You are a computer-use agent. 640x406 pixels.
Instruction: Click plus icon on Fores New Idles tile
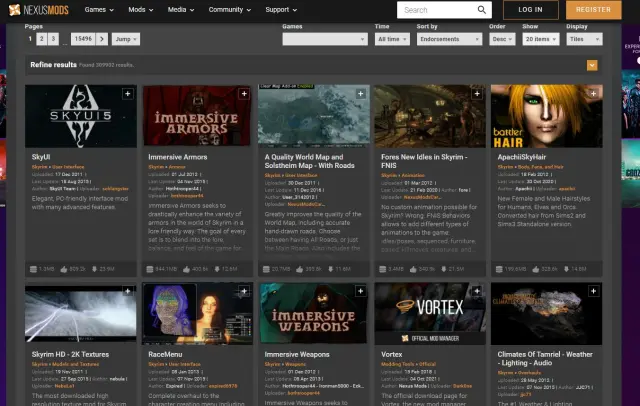[x=477, y=94]
